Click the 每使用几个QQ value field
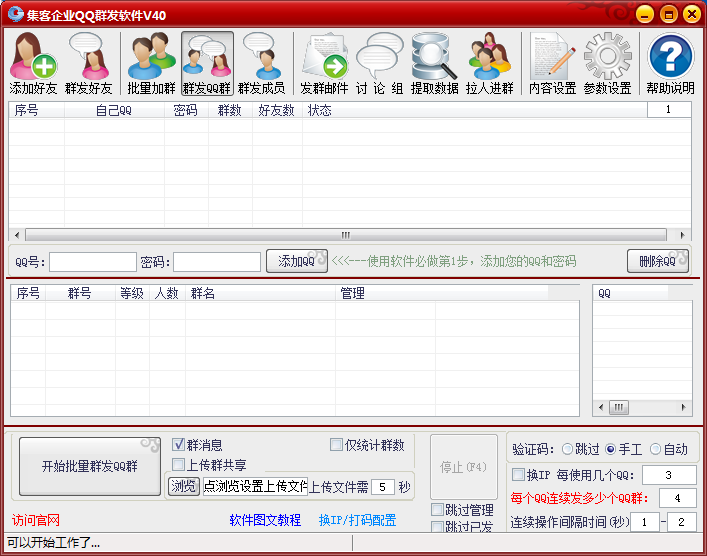 point(669,475)
